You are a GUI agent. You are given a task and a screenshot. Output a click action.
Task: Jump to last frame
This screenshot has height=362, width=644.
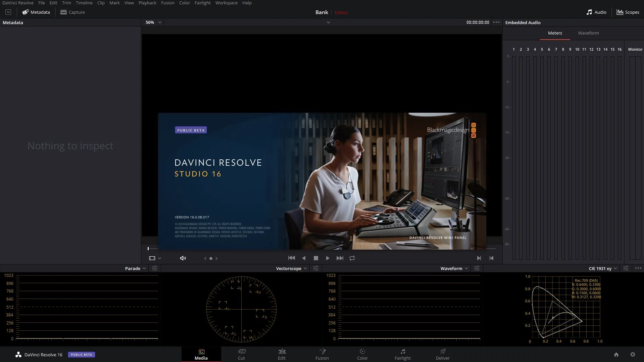(x=340, y=258)
